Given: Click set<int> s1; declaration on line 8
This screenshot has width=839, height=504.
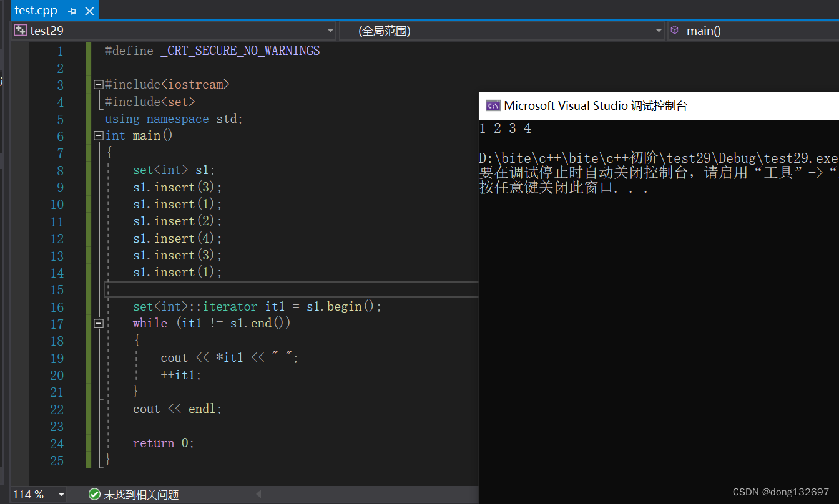Looking at the screenshot, I should [174, 170].
